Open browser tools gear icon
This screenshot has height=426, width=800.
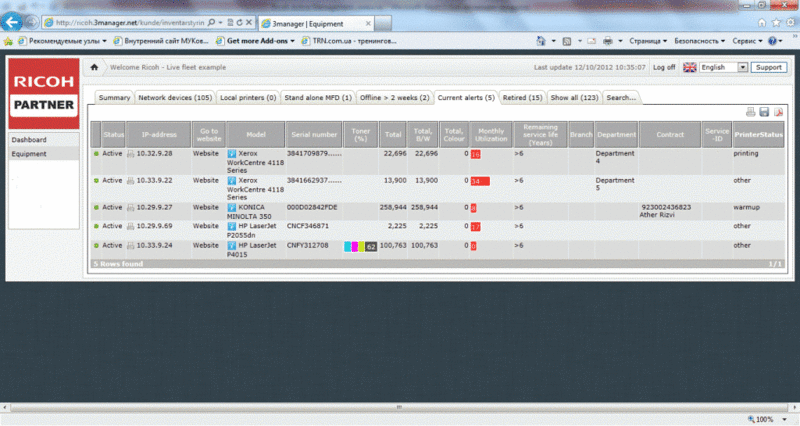pos(790,22)
